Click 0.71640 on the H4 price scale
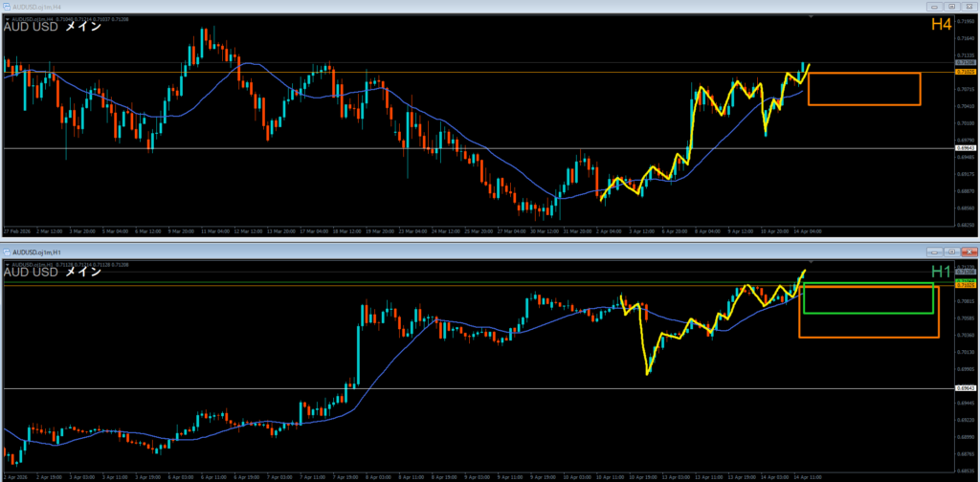The height and width of the screenshot is (482, 980). point(966,38)
